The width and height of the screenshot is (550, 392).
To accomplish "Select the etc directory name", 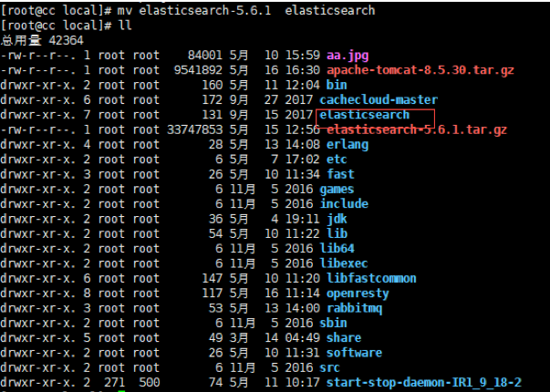I will coord(337,160).
